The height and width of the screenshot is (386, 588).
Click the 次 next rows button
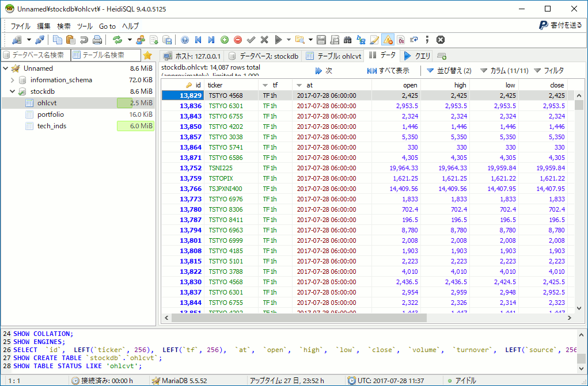point(324,70)
